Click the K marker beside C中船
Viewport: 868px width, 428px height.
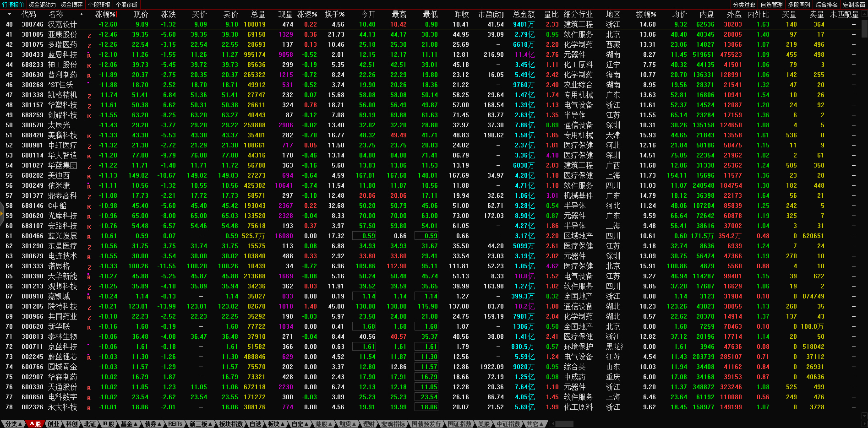point(89,206)
